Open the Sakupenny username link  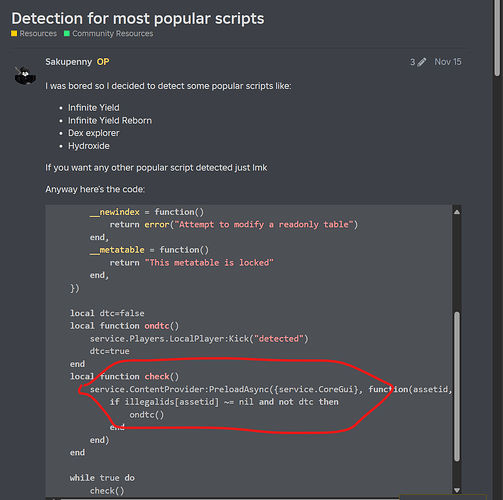(x=68, y=62)
